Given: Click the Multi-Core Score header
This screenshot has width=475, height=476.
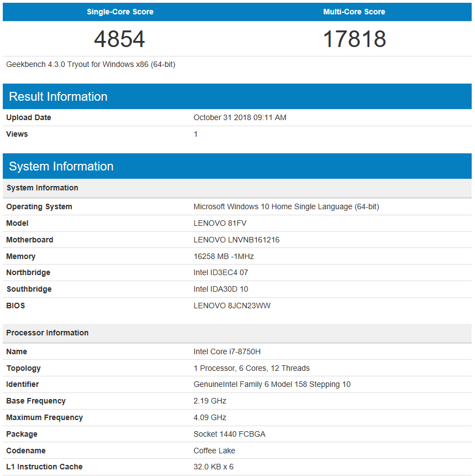Looking at the screenshot, I should (354, 12).
